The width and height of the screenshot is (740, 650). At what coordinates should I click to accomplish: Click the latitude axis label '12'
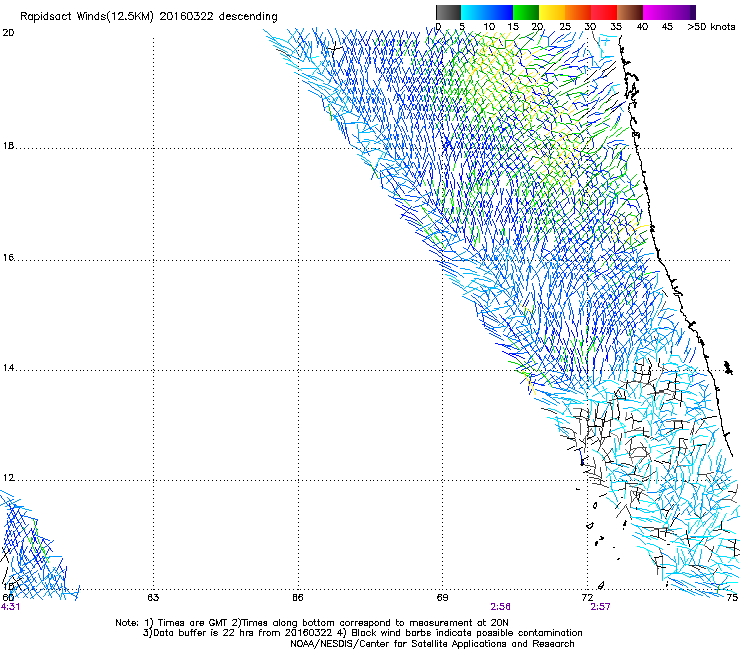tap(8, 478)
